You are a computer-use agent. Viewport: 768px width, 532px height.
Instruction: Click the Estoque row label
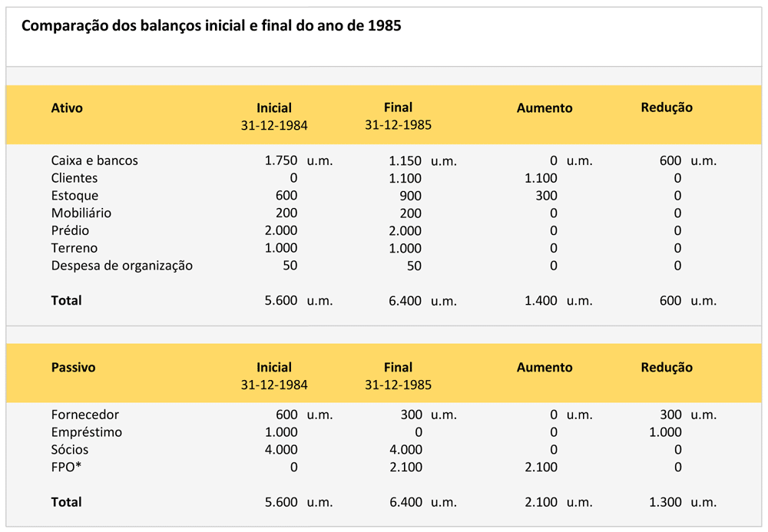[x=74, y=196]
